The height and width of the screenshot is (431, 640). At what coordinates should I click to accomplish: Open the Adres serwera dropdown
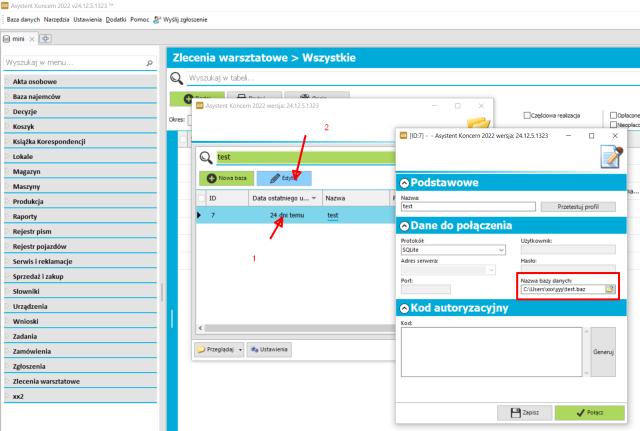click(491, 270)
